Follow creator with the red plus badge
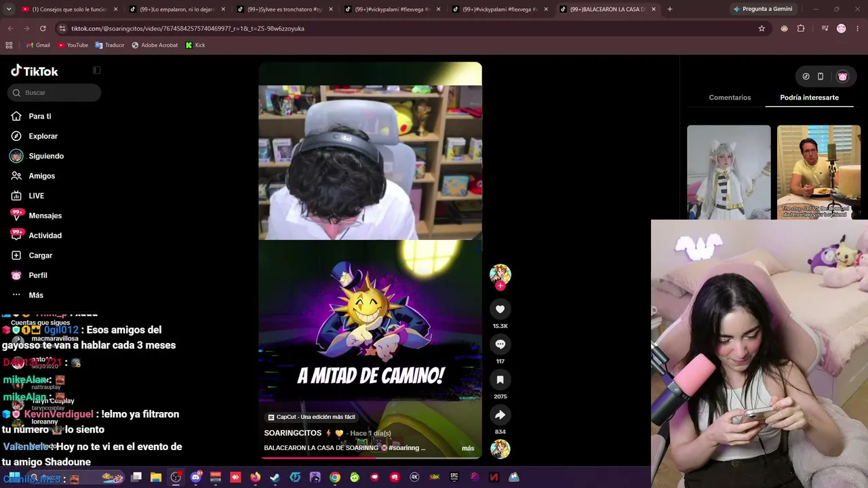Viewport: 868px width, 488px height. tap(500, 286)
